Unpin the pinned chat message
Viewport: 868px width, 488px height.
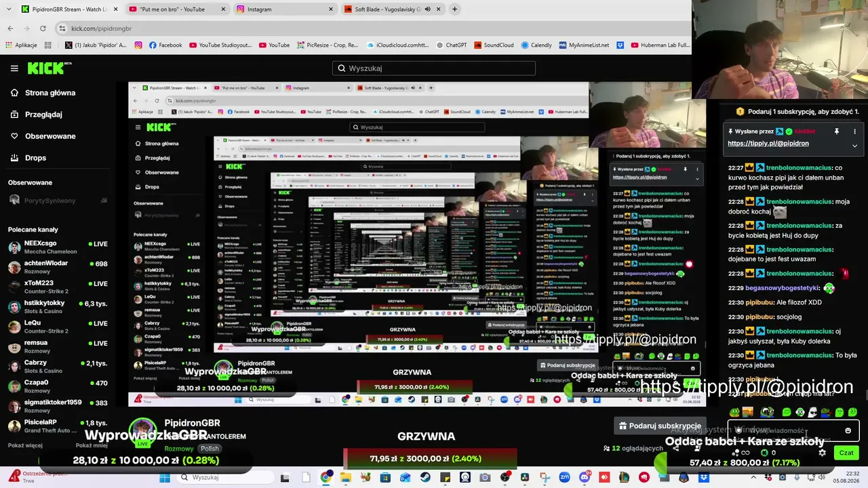(x=837, y=131)
